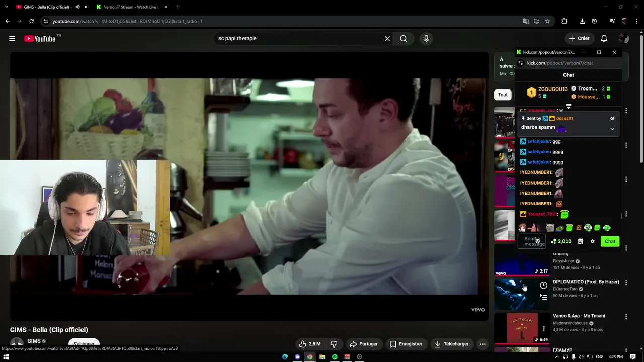Like the Bella video
644x362 pixels.
click(310, 344)
